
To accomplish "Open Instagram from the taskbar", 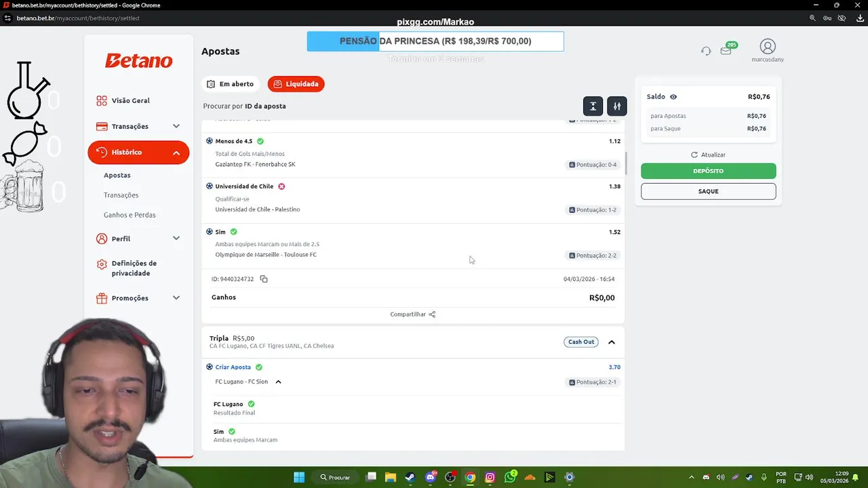I will (x=490, y=477).
